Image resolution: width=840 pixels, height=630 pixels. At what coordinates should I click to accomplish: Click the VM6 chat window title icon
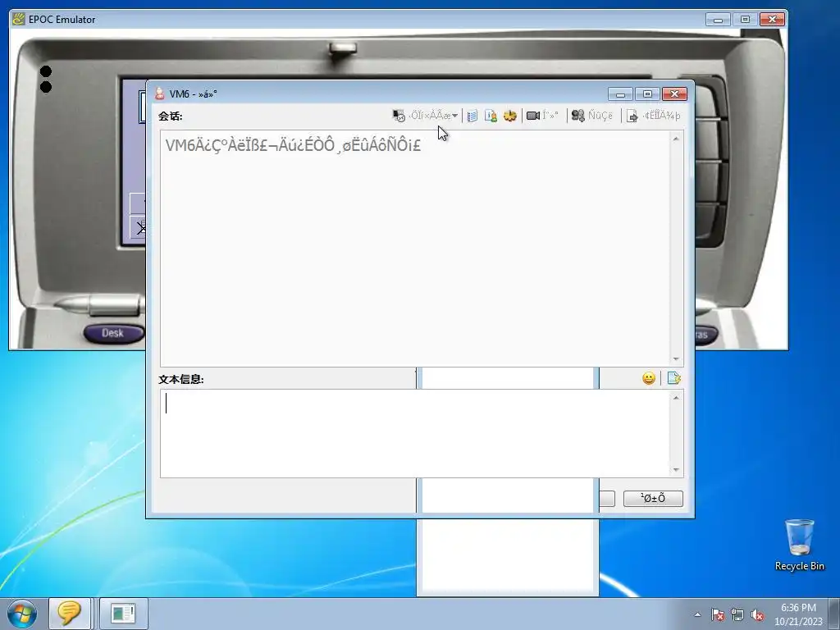(x=160, y=94)
